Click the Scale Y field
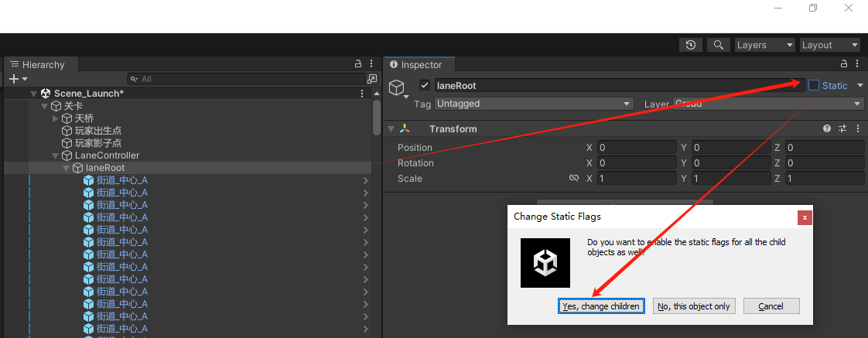Viewport: 868px width, 338px height. pyautogui.click(x=731, y=178)
